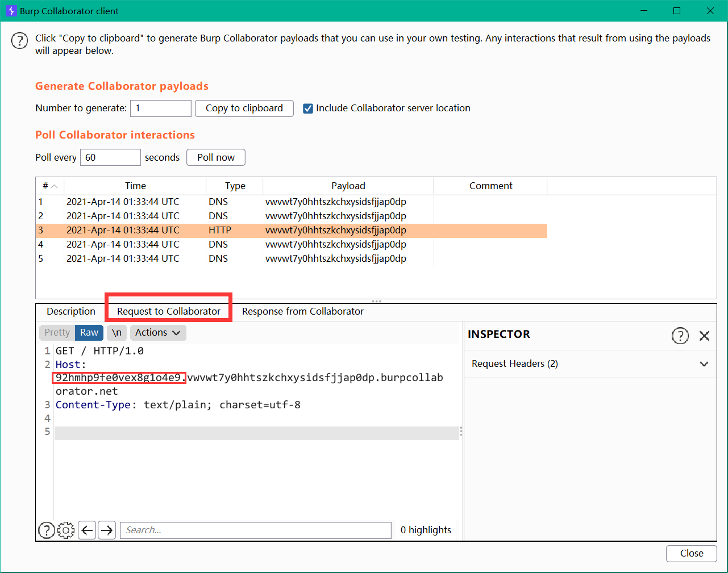728x573 pixels.
Task: Open editor settings gear icon
Action: click(x=66, y=530)
